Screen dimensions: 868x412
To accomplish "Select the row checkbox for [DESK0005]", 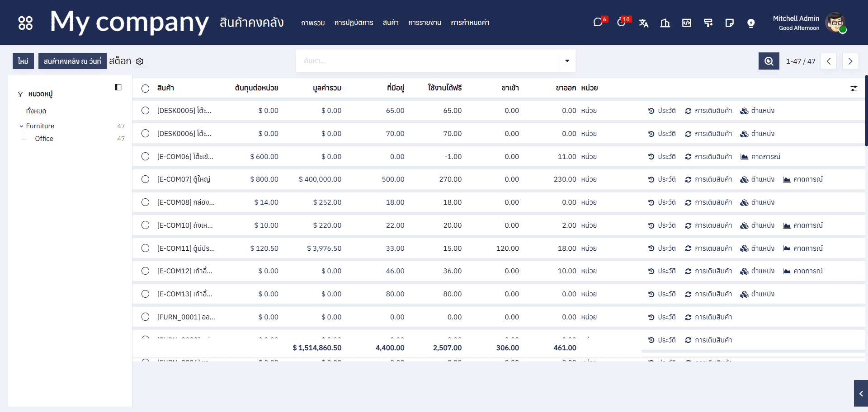I will [145, 111].
